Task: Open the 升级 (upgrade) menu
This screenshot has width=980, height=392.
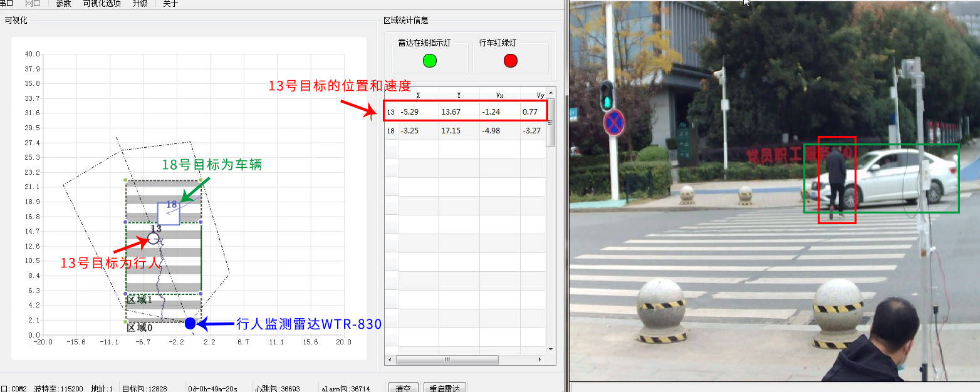Action: pos(141,3)
